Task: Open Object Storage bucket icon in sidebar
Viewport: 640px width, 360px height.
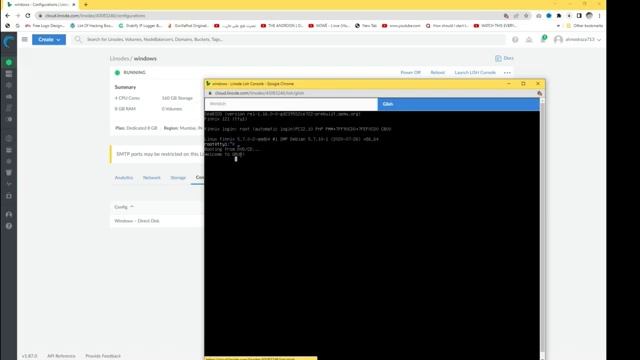Action: click(x=9, y=173)
